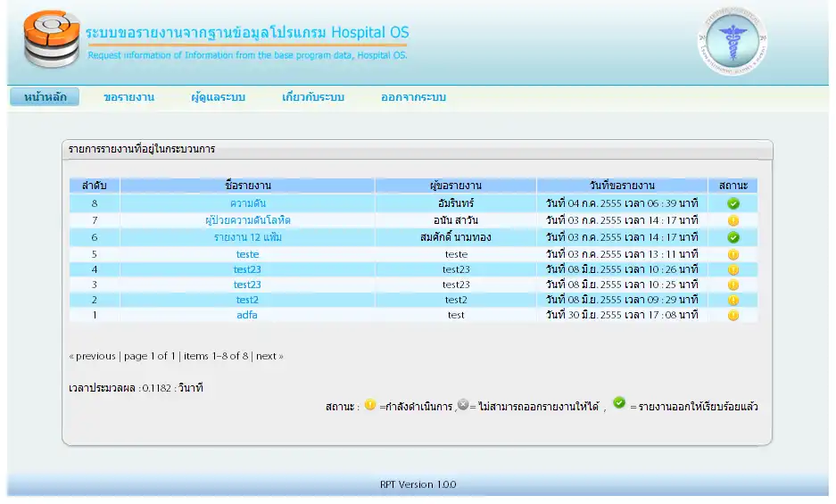
Task: Click the panel title รายการรายงานที่อยู่ในกระบวนการ
Action: click(x=142, y=149)
